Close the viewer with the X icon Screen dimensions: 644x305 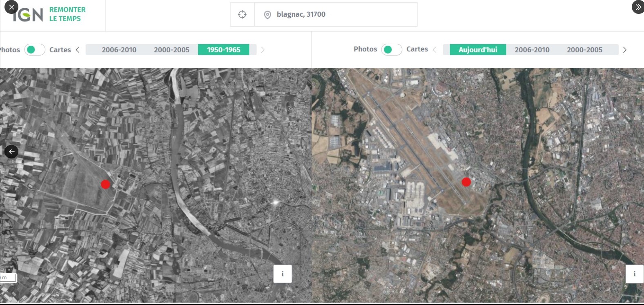click(11, 7)
